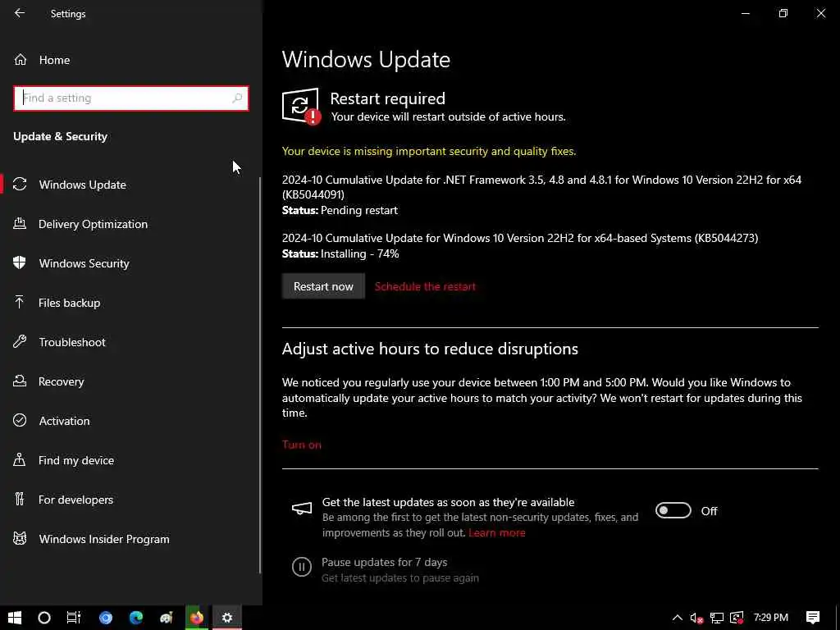
Task: Select Pause updates for 7 days
Action: tap(384, 562)
